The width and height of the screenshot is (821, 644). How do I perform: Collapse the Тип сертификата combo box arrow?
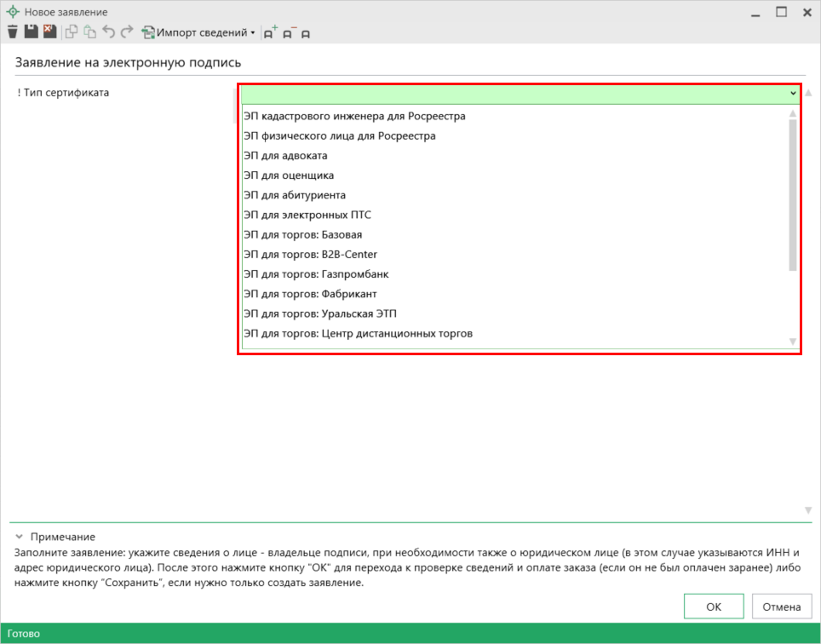tap(792, 93)
